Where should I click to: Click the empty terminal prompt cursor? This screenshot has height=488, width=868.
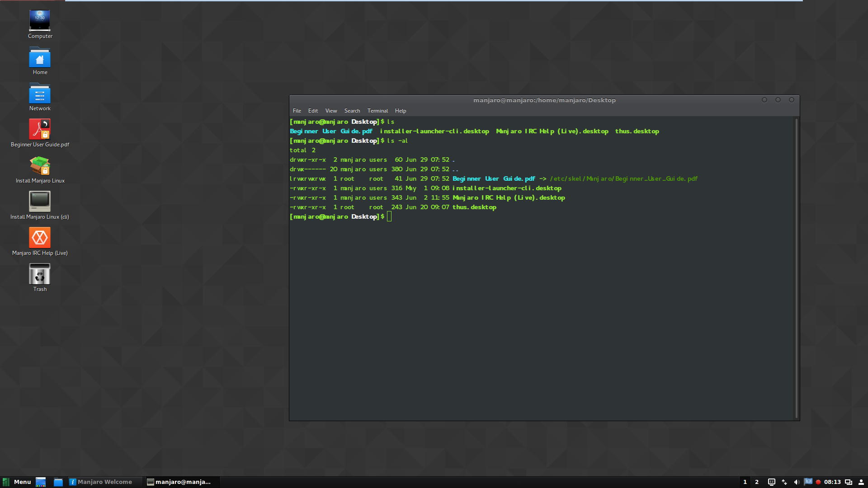point(389,217)
